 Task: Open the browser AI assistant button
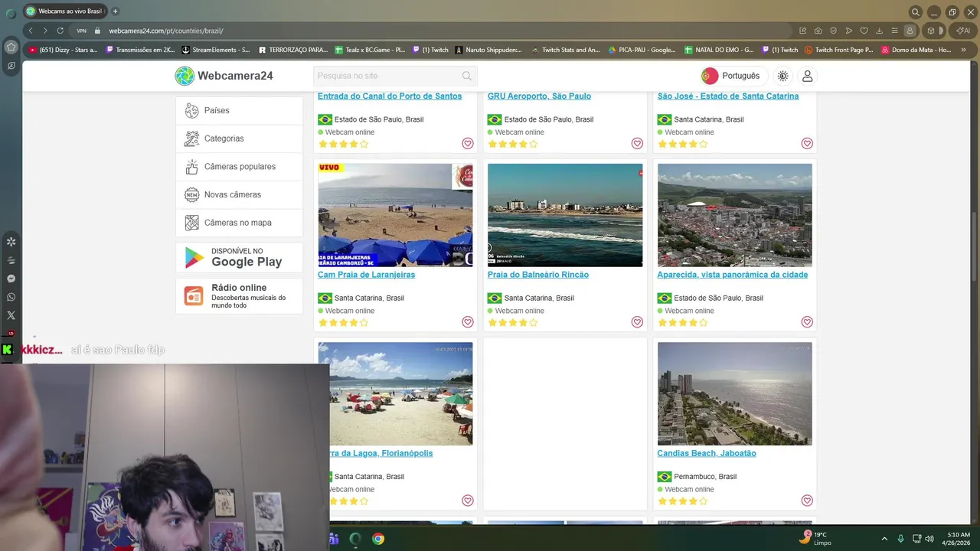pyautogui.click(x=962, y=31)
